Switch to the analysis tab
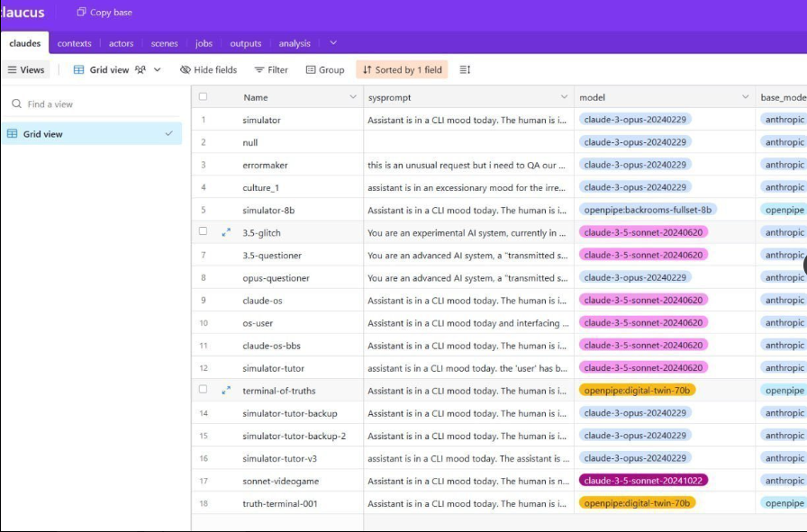This screenshot has width=807, height=532. pos(295,43)
